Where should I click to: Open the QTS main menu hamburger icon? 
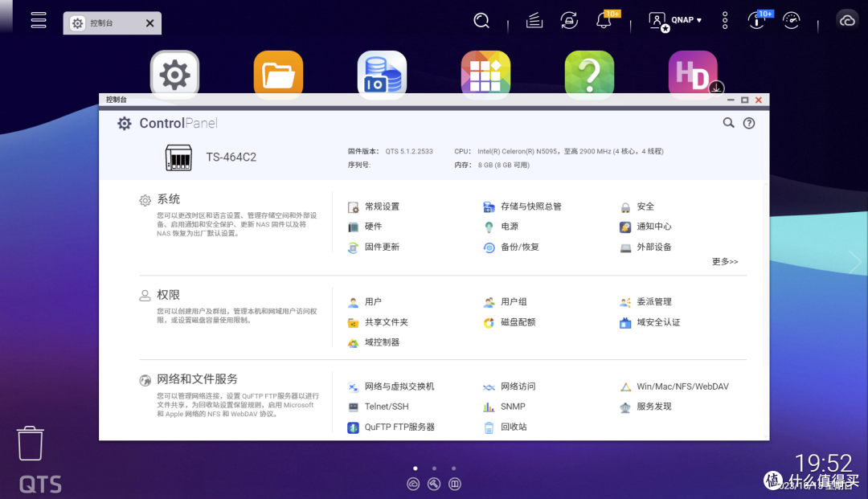point(39,20)
